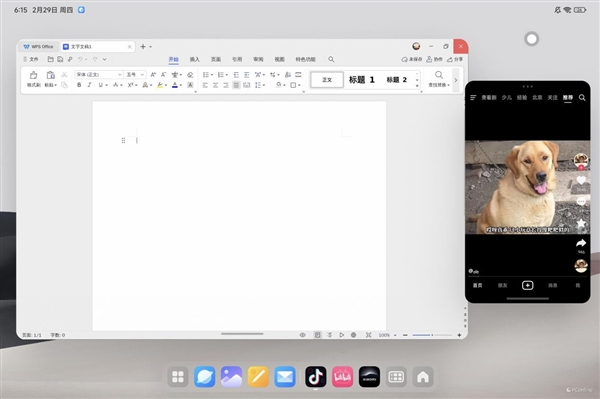Open the zoom percentage dropdown in status bar

coord(388,335)
